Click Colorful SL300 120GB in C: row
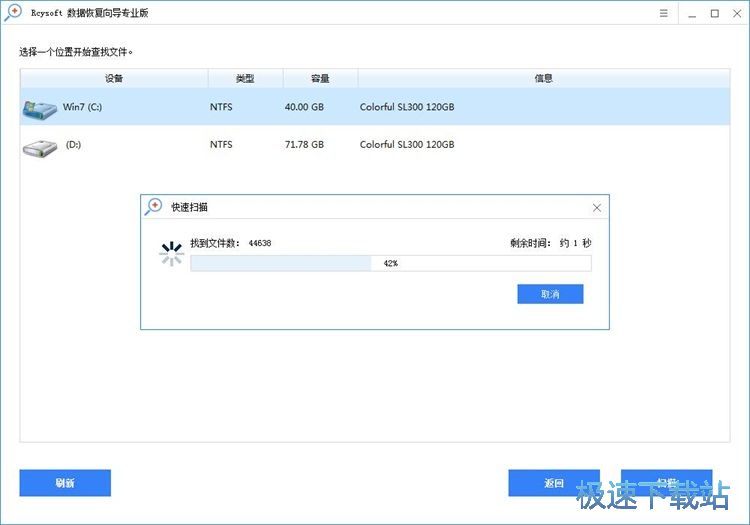This screenshot has width=750, height=525. pos(407,107)
